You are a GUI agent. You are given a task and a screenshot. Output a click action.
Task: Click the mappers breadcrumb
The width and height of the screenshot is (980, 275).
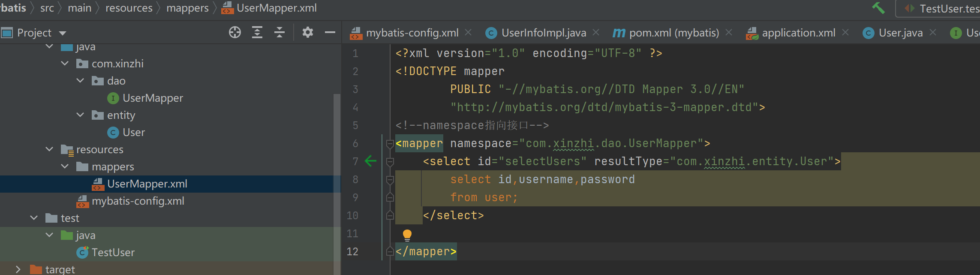[187, 8]
